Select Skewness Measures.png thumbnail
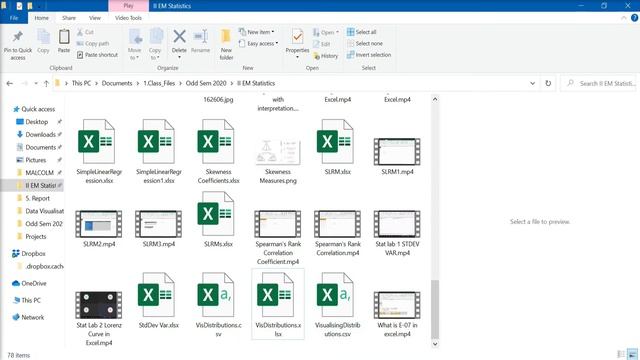 click(278, 152)
